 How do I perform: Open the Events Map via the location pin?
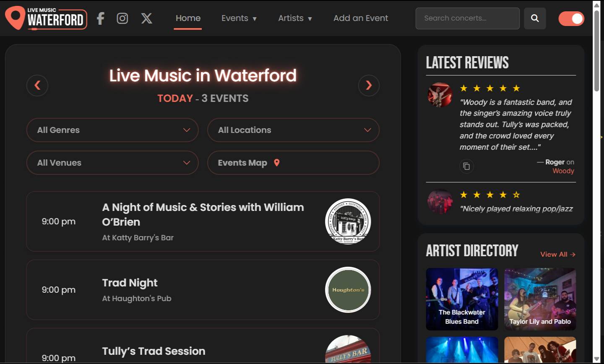click(x=277, y=163)
